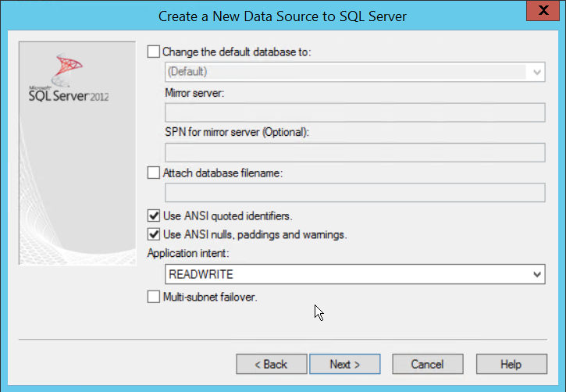Focus the SPN for mirror server field

[x=354, y=152]
